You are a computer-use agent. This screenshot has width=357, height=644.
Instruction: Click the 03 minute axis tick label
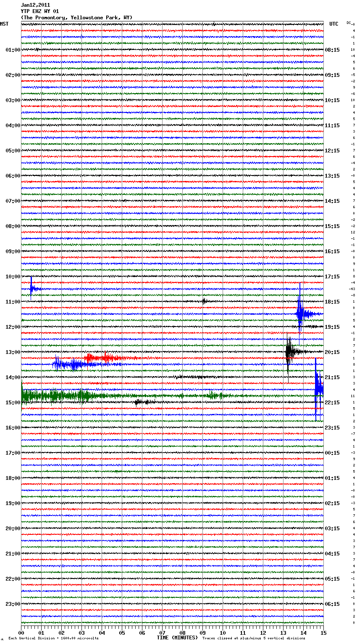point(81,633)
